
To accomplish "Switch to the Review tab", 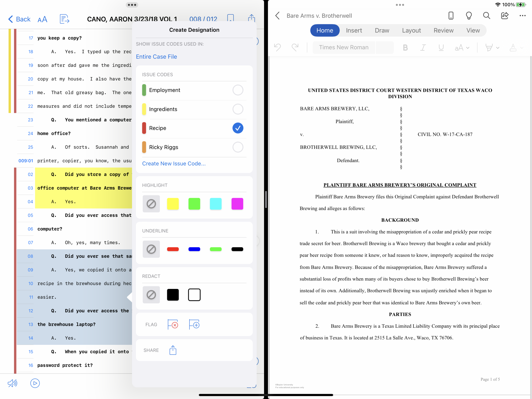I will 443,31.
